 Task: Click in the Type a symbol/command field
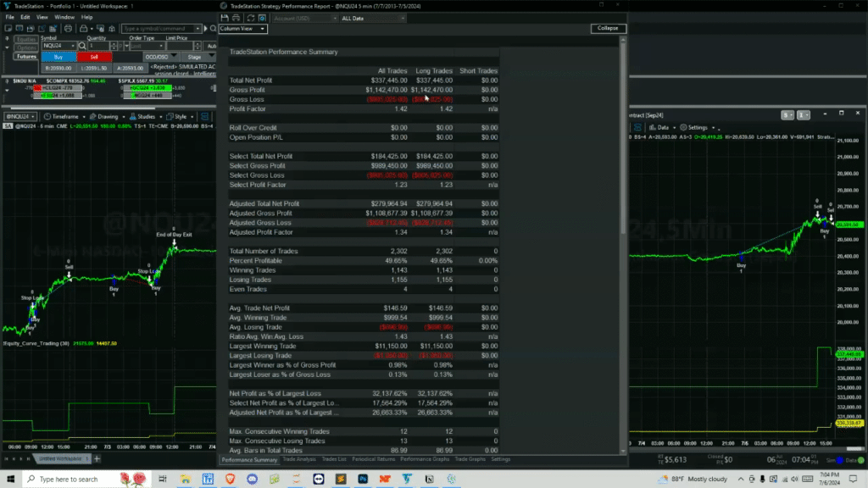pyautogui.click(x=158, y=28)
